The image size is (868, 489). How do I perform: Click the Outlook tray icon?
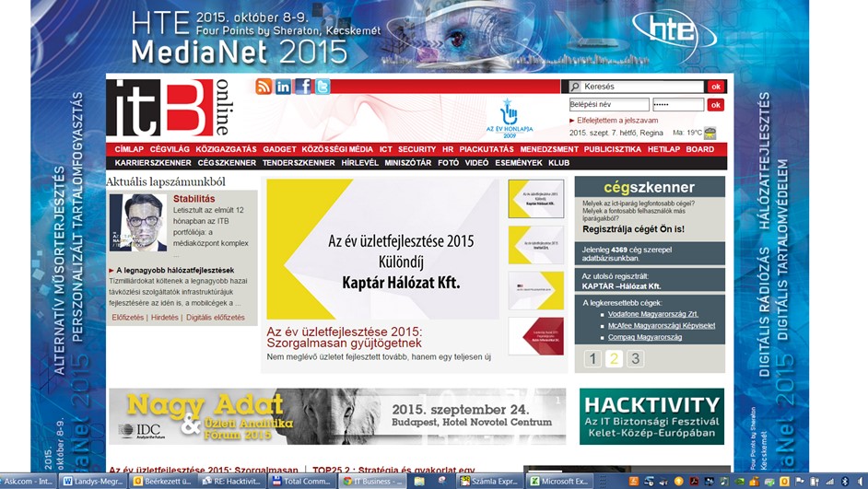pyautogui.click(x=784, y=482)
